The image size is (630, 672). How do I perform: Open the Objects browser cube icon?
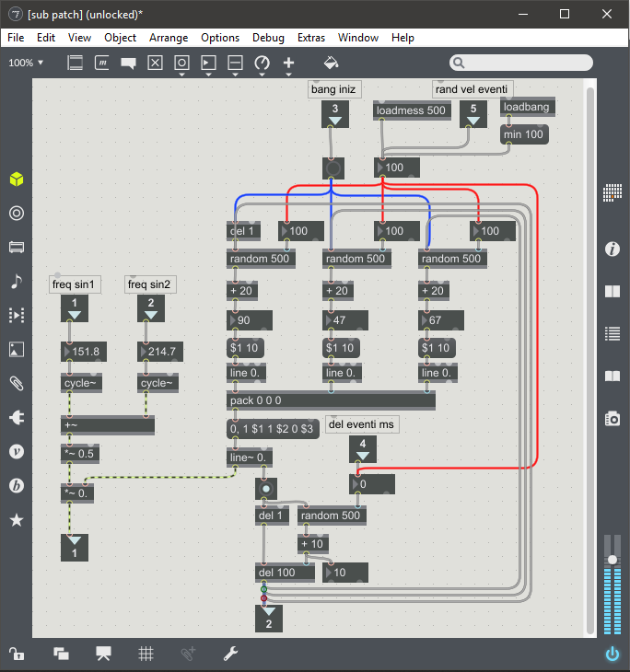(17, 180)
